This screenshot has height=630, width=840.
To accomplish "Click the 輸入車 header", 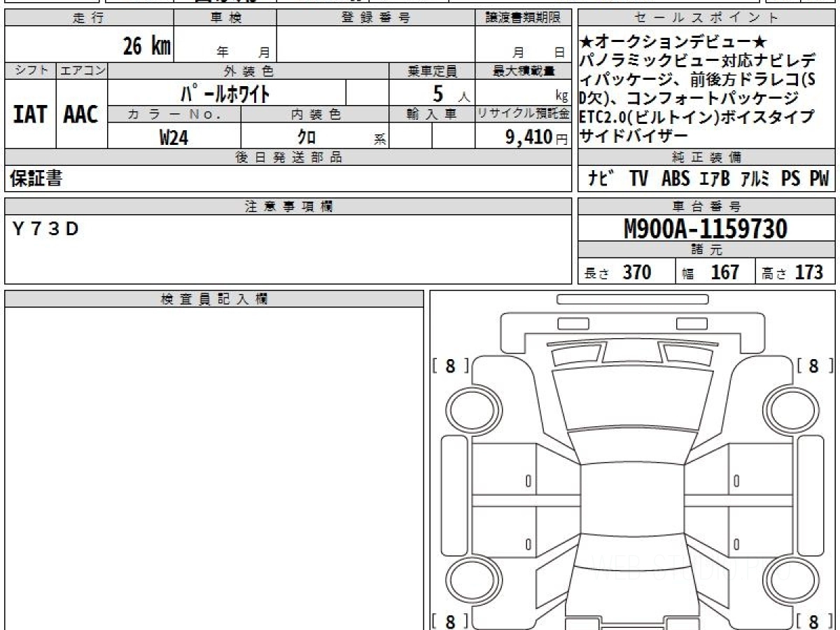I will coord(432,115).
